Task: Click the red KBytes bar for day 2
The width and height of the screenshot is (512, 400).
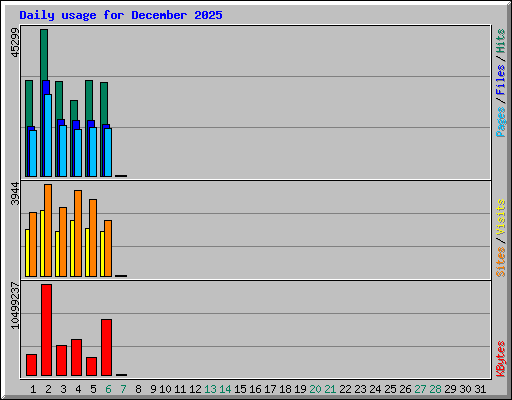Action: 46,330
